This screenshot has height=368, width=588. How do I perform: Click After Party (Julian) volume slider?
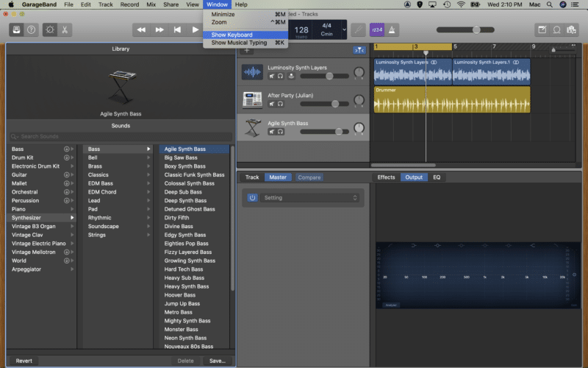pyautogui.click(x=324, y=104)
